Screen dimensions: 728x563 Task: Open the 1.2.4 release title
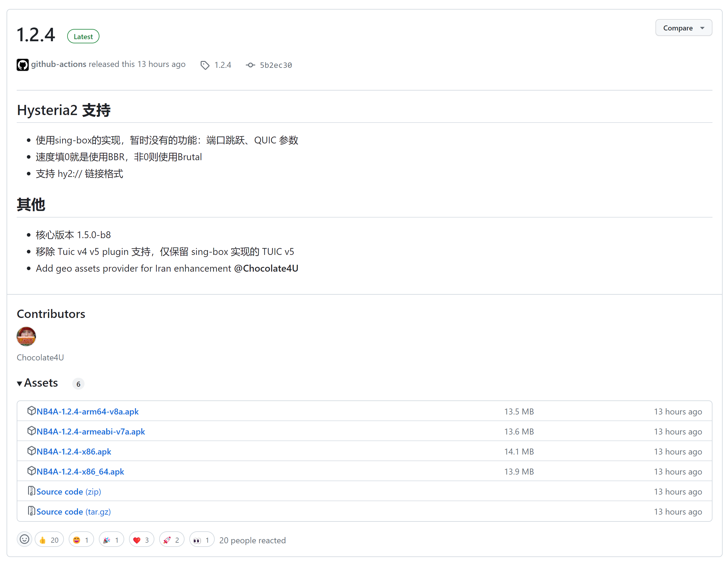36,35
